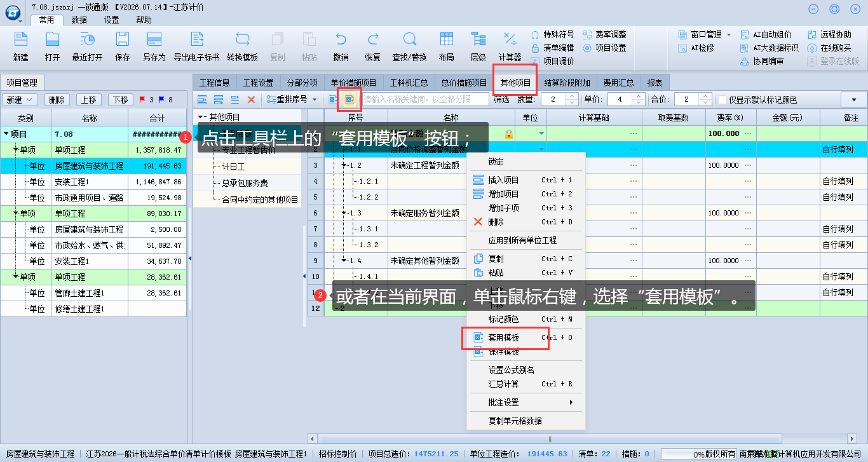868x462 pixels.
Task: Click the 上移 button
Action: point(89,100)
